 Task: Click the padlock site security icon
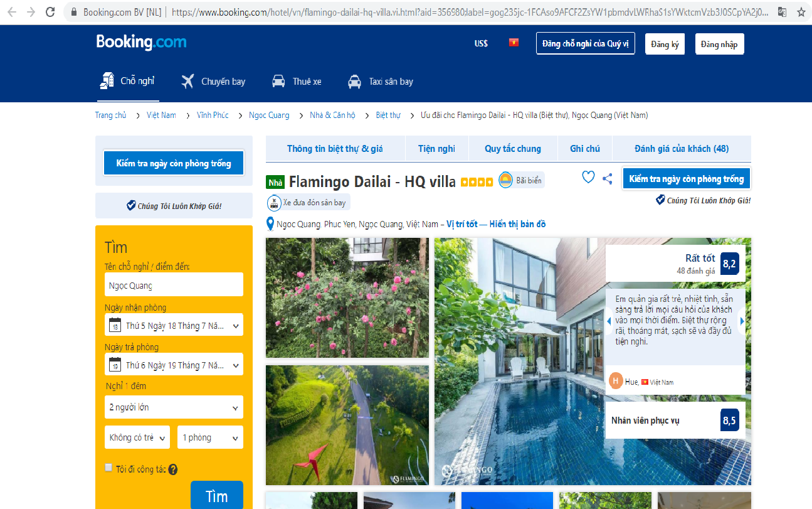(x=75, y=12)
